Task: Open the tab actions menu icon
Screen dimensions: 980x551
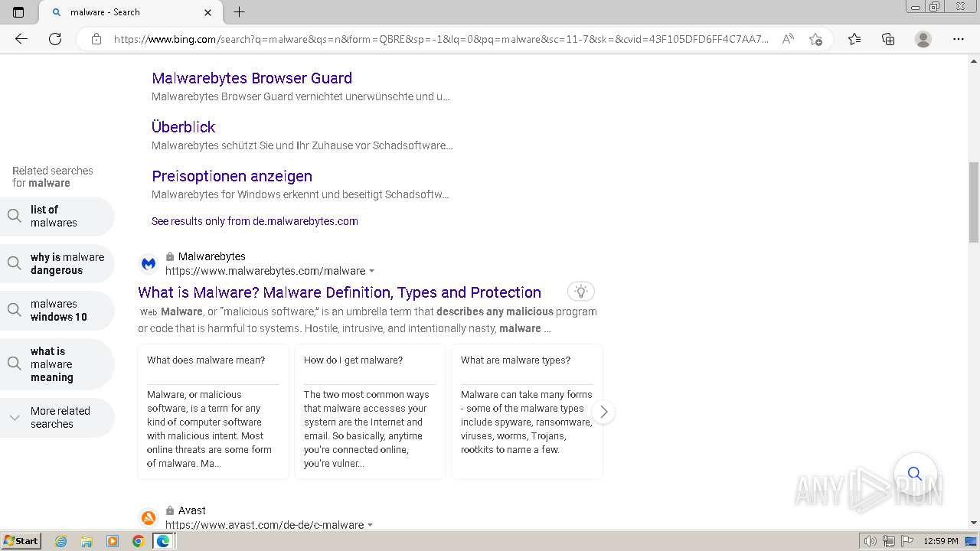Action: [18, 12]
